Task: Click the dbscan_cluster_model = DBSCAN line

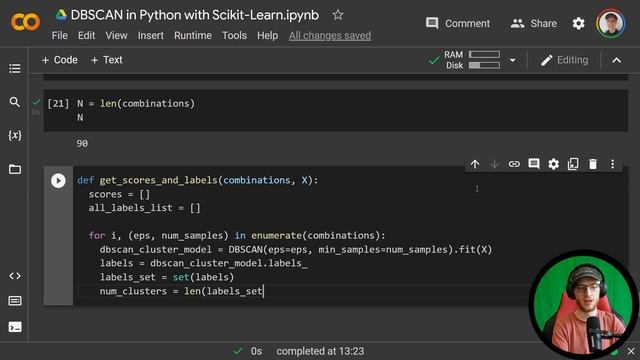Action: click(x=296, y=250)
